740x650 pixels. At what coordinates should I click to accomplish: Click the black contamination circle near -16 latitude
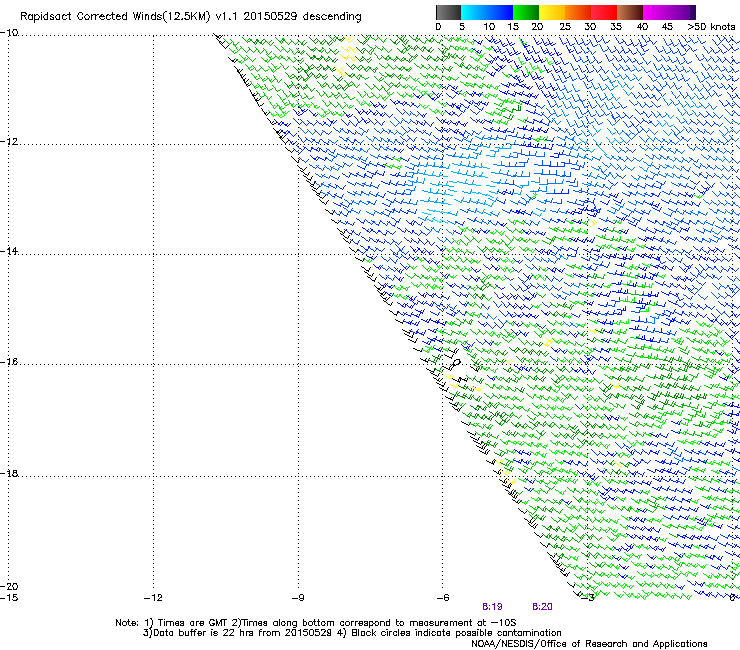coord(456,363)
